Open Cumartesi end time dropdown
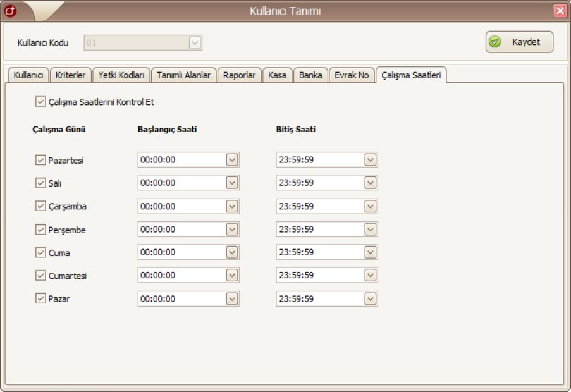571x392 pixels. point(371,276)
